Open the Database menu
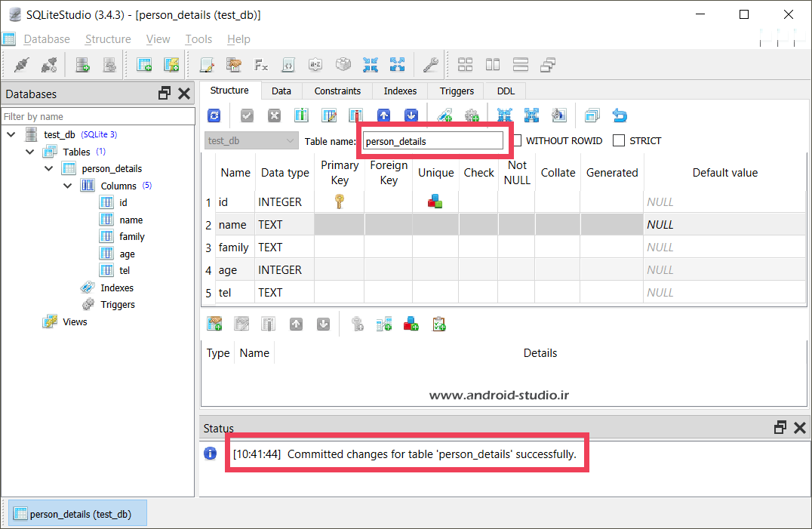Screen dimensions: 812x529 [x=47, y=39]
